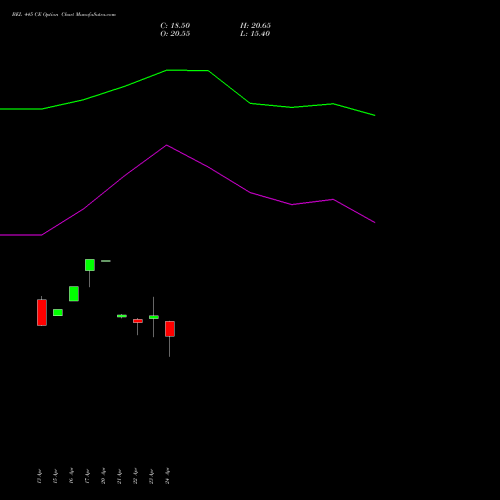500x500 pixels.
Task: Click the open value O: 20.55
Action: 175,34
